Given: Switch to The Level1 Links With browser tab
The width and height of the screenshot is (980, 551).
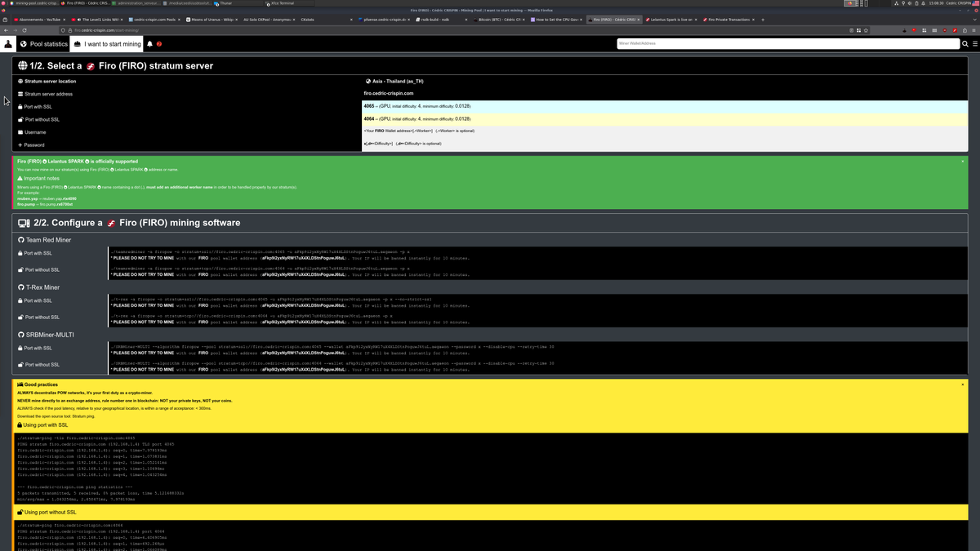Looking at the screenshot, I should coord(97,20).
